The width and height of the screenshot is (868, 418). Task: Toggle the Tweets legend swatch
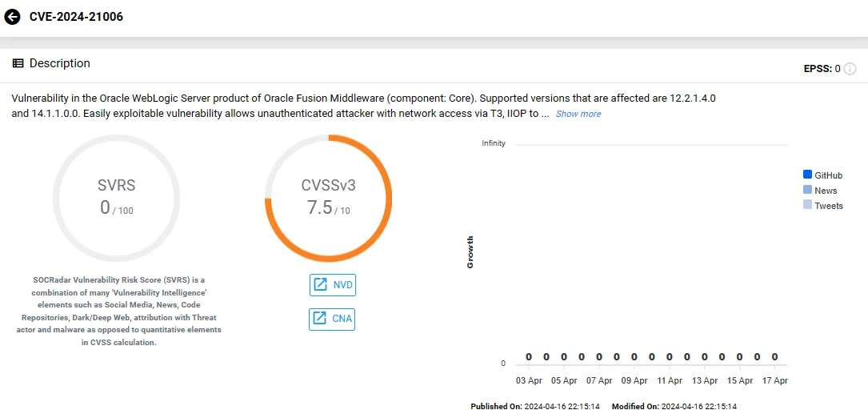coord(807,204)
